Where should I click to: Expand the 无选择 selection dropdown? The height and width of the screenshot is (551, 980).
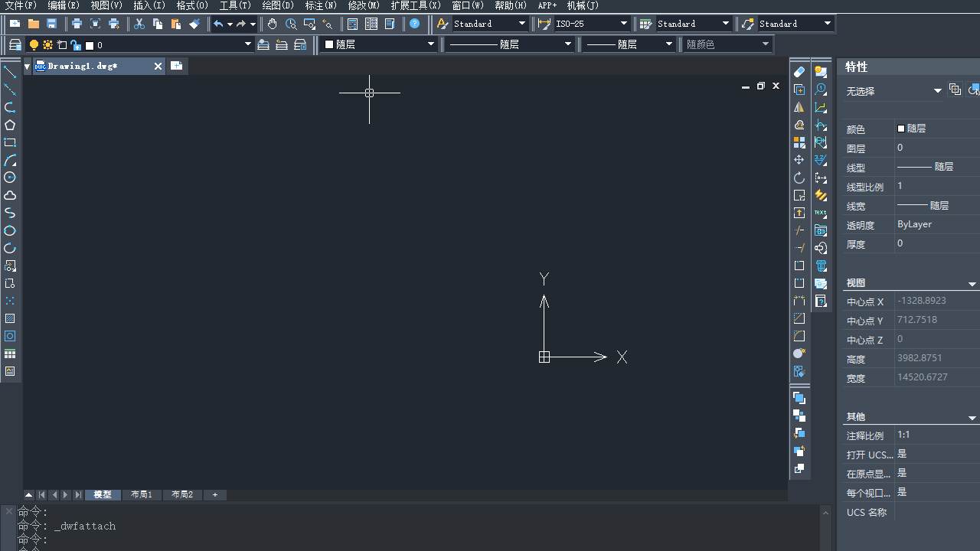point(937,91)
